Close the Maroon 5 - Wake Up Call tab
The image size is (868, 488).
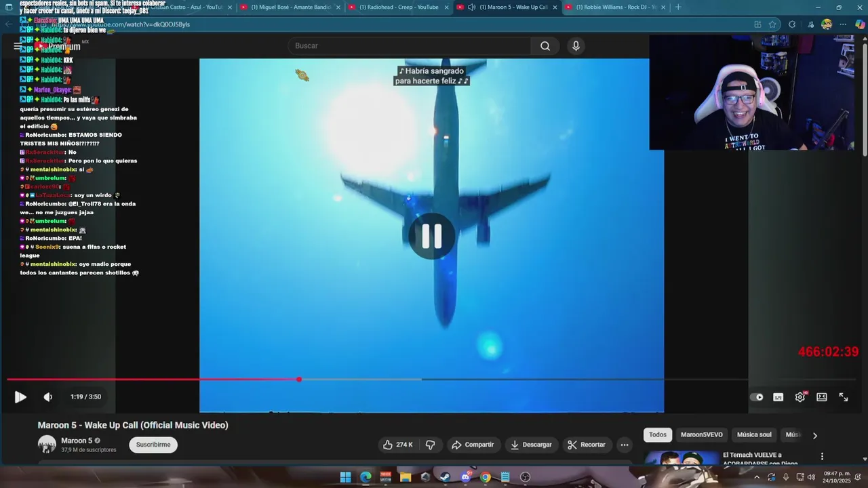point(555,7)
